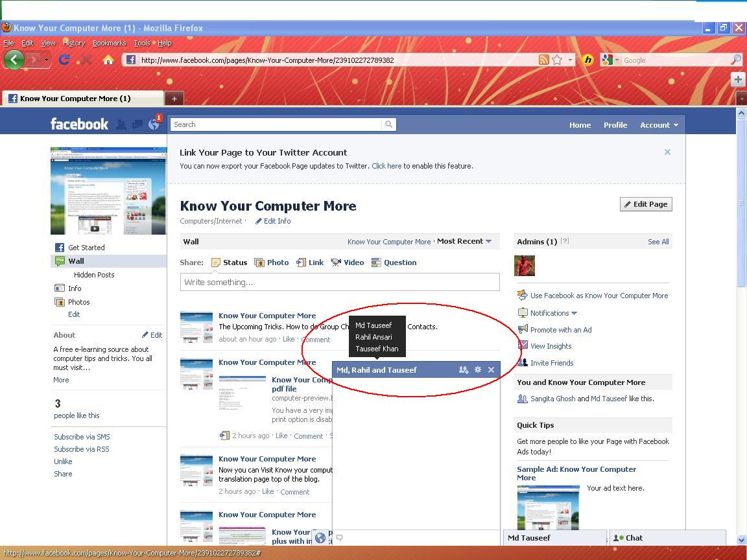Open Facebook friend requests icon
This screenshot has width=747, height=560.
[121, 124]
